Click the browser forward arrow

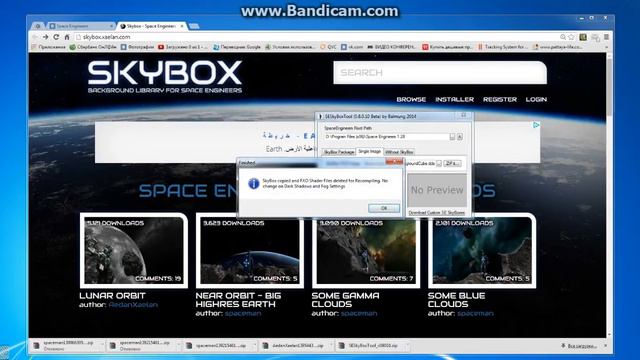coord(46,37)
